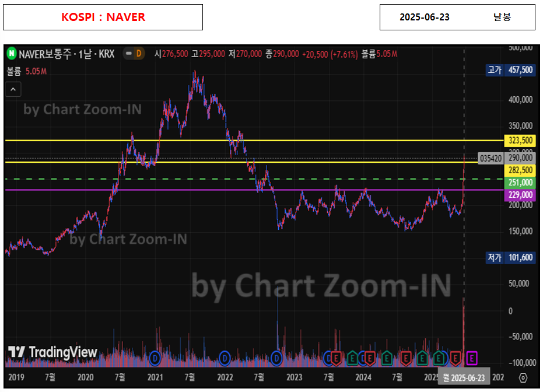Click the 고가 457,500 high price label
This screenshot has height=392, width=543.
510,71
